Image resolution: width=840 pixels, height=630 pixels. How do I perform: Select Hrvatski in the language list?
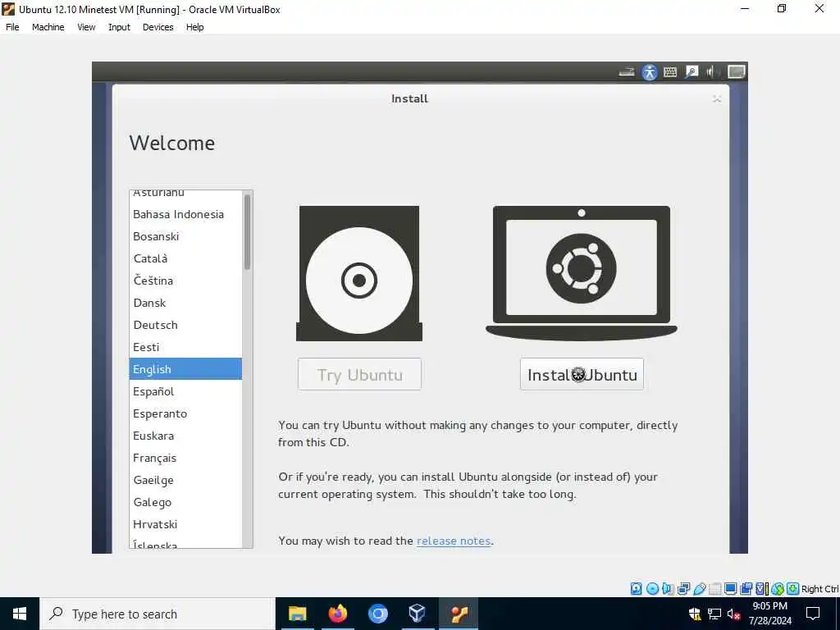(x=185, y=524)
